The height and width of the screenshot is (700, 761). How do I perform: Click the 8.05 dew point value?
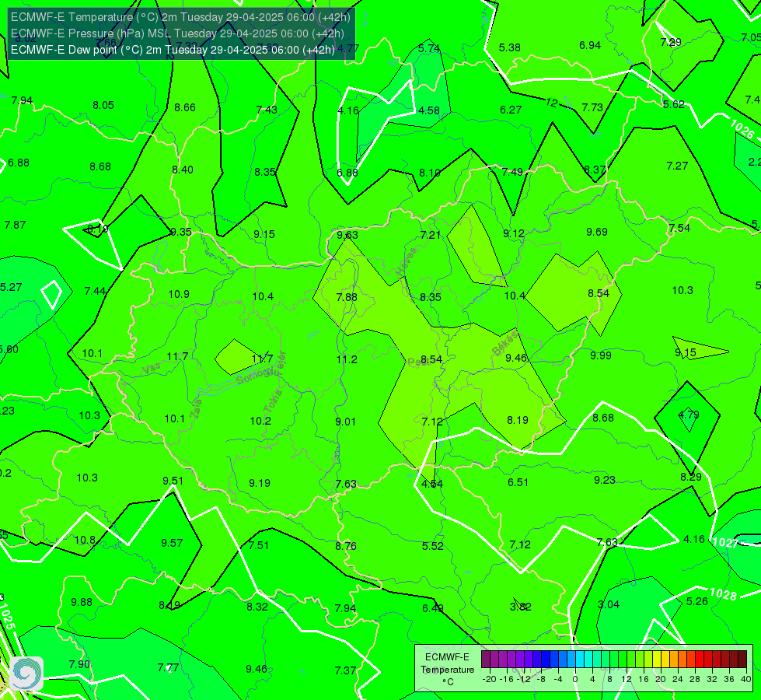tap(103, 106)
